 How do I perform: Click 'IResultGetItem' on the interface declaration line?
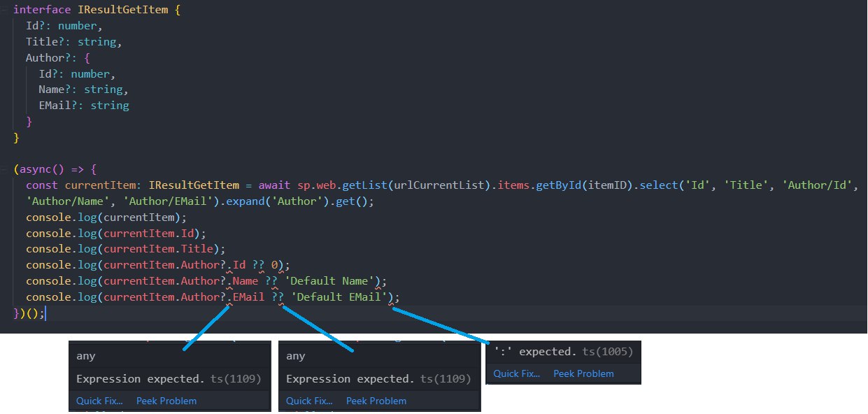click(x=122, y=10)
